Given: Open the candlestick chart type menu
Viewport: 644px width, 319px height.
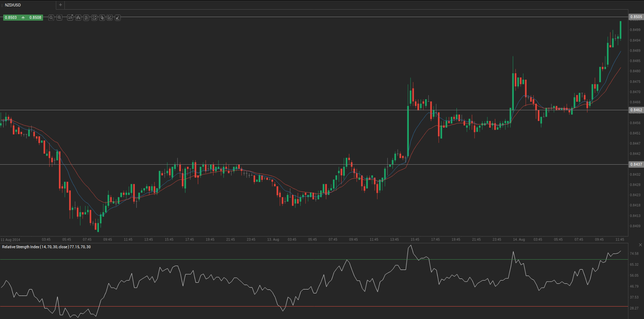Looking at the screenshot, I should (78, 17).
